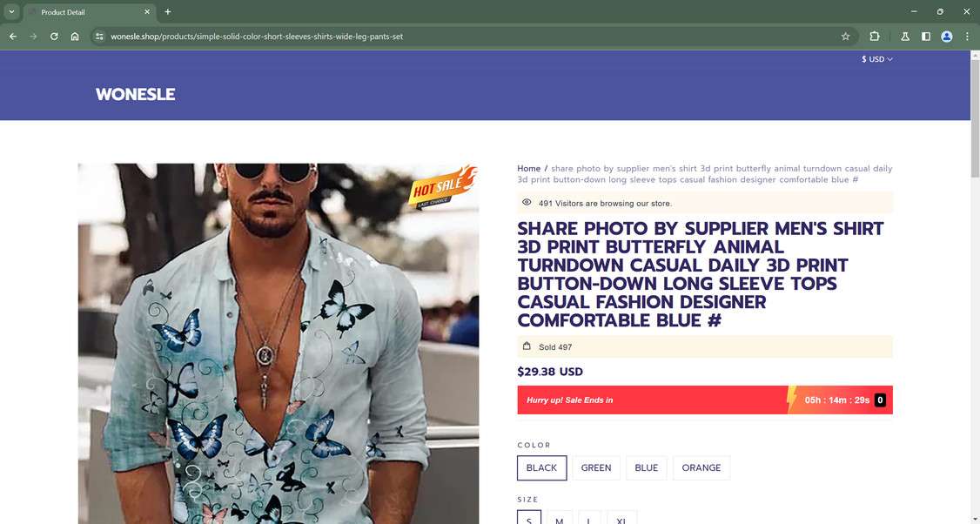Select the BLACK color option

coord(542,467)
